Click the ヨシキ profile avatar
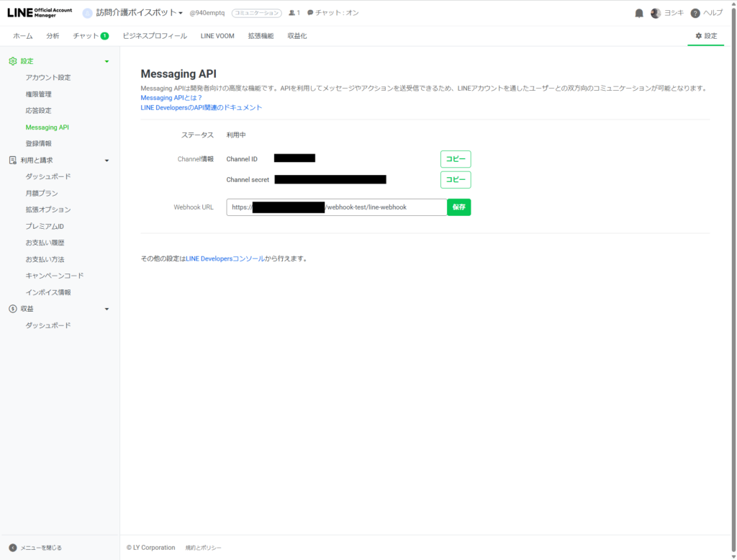This screenshot has height=560, width=737. tap(655, 13)
